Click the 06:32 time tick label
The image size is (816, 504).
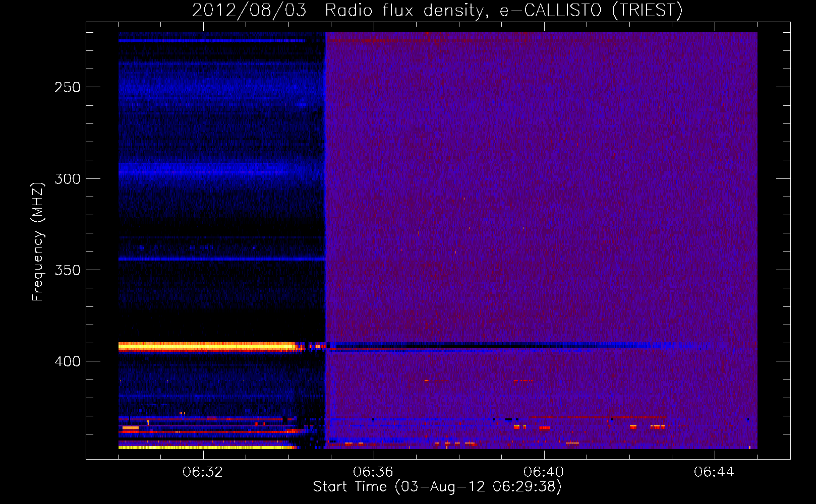(x=203, y=472)
